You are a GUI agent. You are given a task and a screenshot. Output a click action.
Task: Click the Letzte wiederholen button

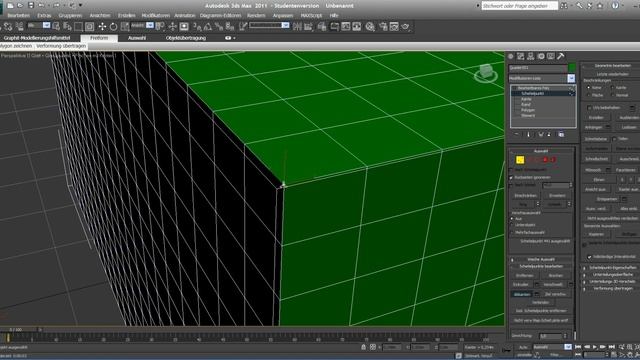point(612,74)
